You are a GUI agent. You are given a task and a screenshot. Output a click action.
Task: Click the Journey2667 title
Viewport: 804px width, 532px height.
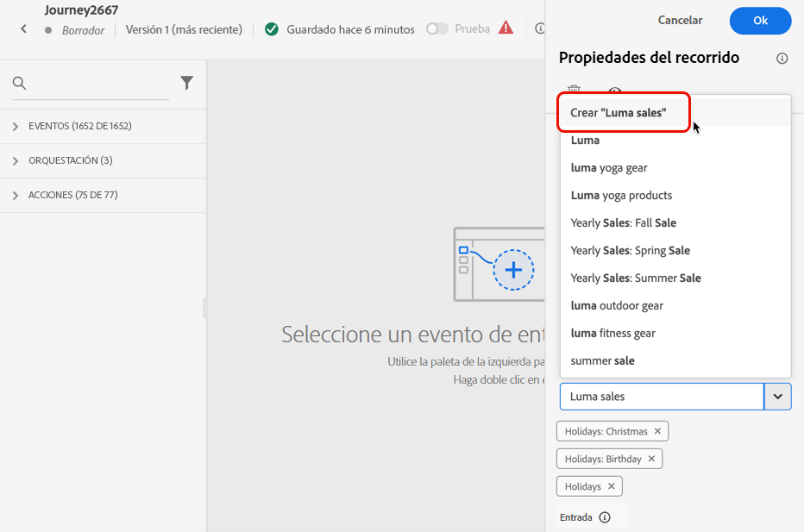[81, 10]
